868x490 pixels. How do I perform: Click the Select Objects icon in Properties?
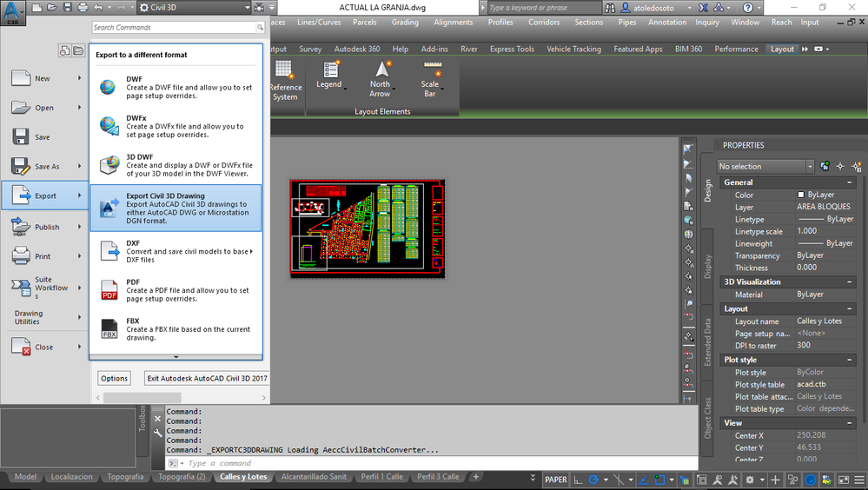[840, 166]
